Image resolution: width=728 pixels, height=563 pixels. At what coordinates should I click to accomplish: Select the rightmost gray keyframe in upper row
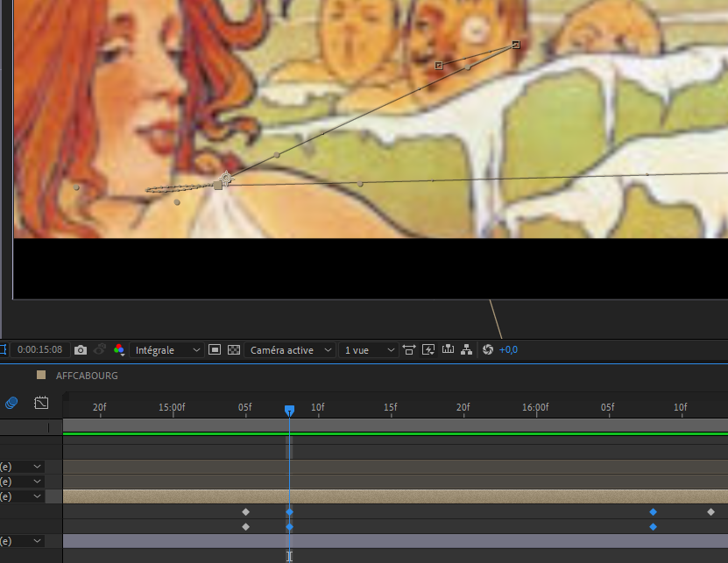710,512
